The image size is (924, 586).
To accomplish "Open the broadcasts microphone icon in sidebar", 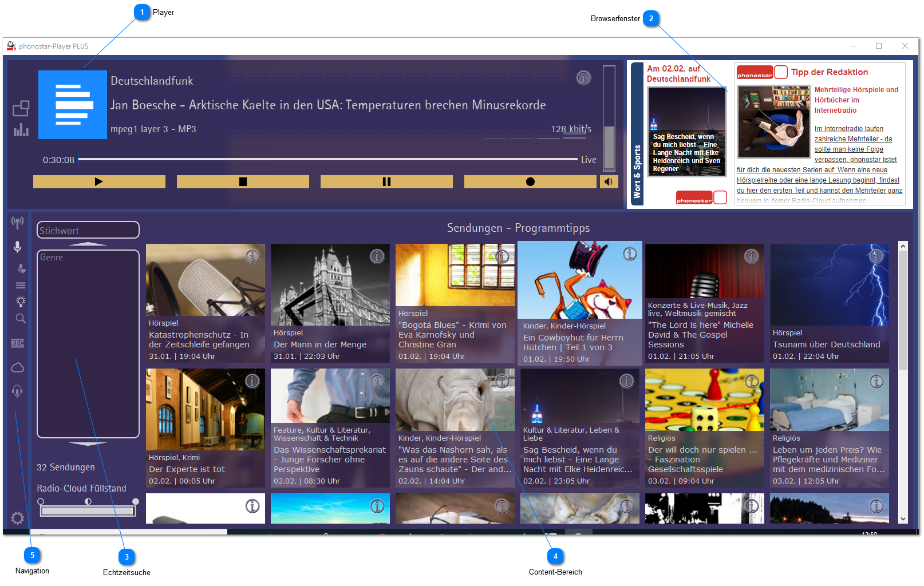I will (18, 247).
